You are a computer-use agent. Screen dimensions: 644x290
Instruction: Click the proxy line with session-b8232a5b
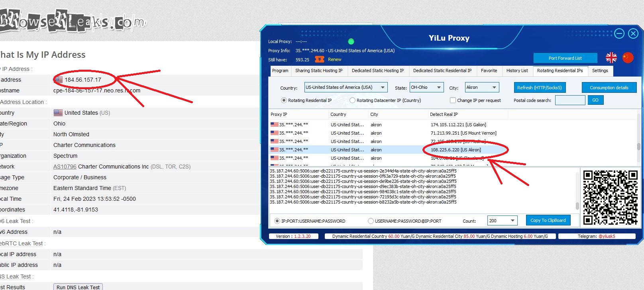pyautogui.click(x=363, y=202)
